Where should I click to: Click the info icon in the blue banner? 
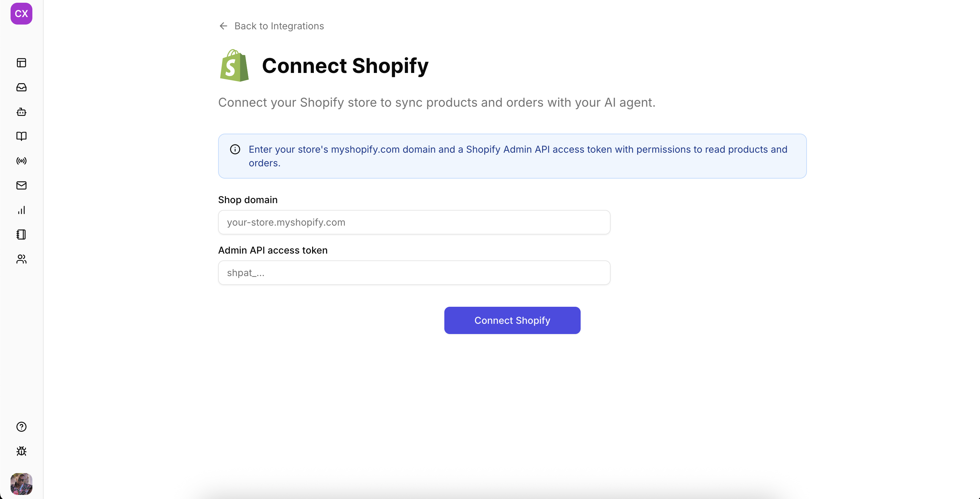[235, 149]
